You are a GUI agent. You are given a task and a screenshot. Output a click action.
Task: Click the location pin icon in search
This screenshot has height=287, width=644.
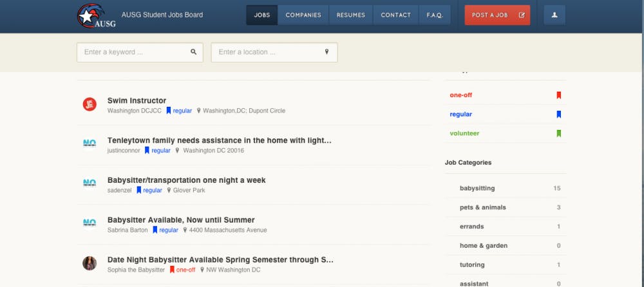(x=327, y=52)
